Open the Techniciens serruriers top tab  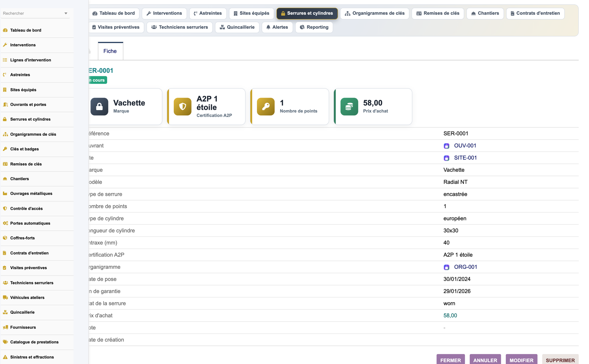point(180,27)
